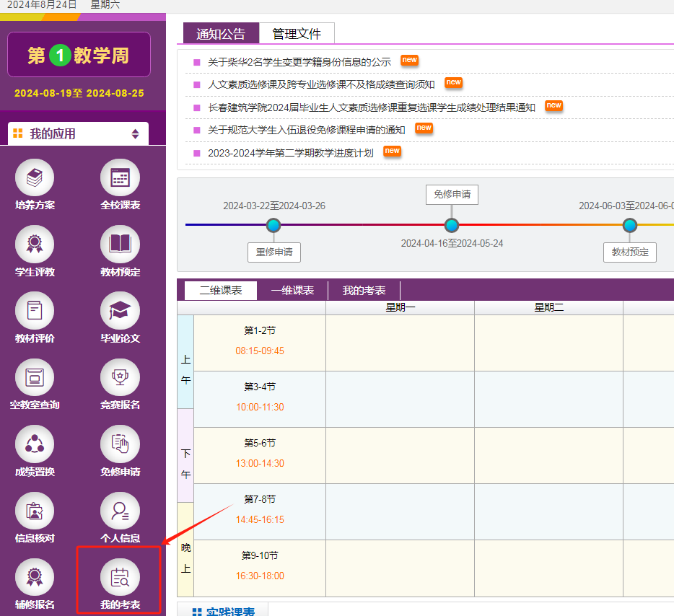Open notice 关于柴华2名学生变更学籍身份信息的公示
Viewport: 674px width, 616px height.
pyautogui.click(x=299, y=62)
